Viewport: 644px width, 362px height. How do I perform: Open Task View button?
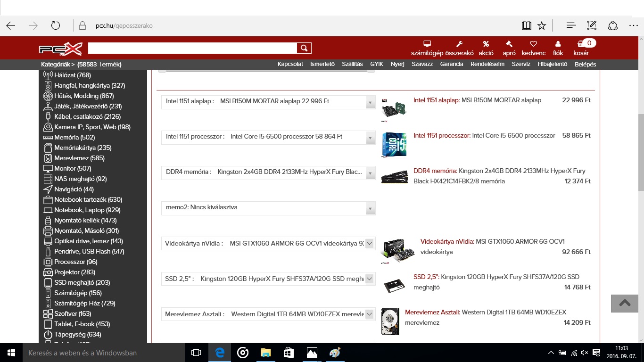[x=196, y=353]
